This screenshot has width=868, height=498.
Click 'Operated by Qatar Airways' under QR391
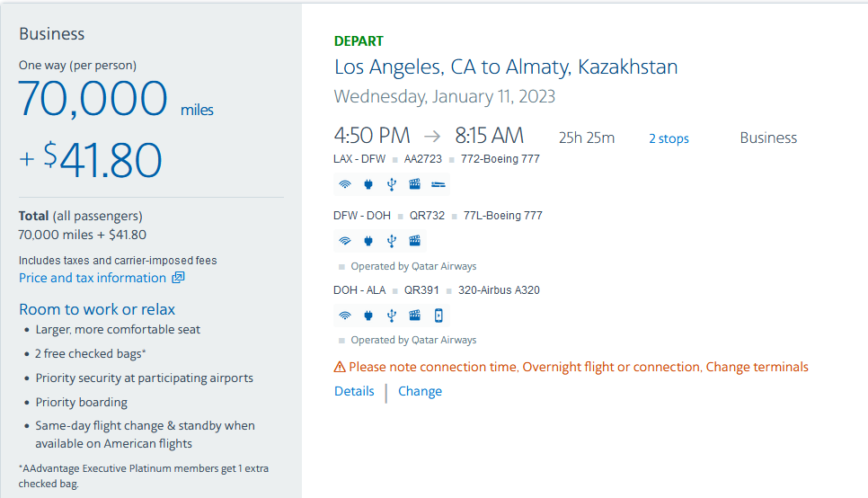413,340
